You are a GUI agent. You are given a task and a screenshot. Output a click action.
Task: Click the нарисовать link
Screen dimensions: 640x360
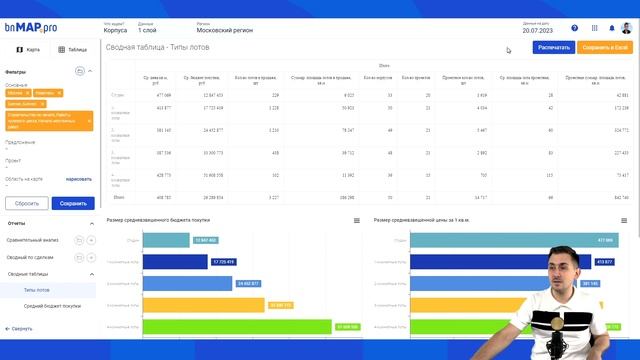79,179
